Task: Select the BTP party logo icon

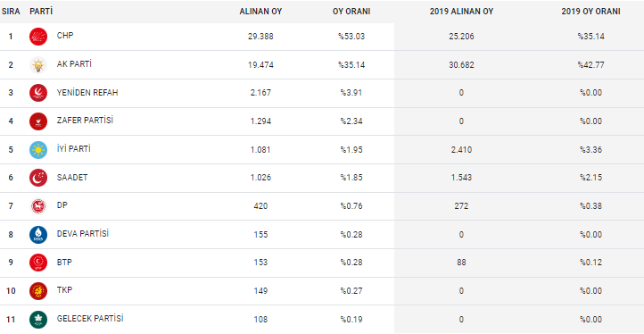Action: (x=38, y=263)
